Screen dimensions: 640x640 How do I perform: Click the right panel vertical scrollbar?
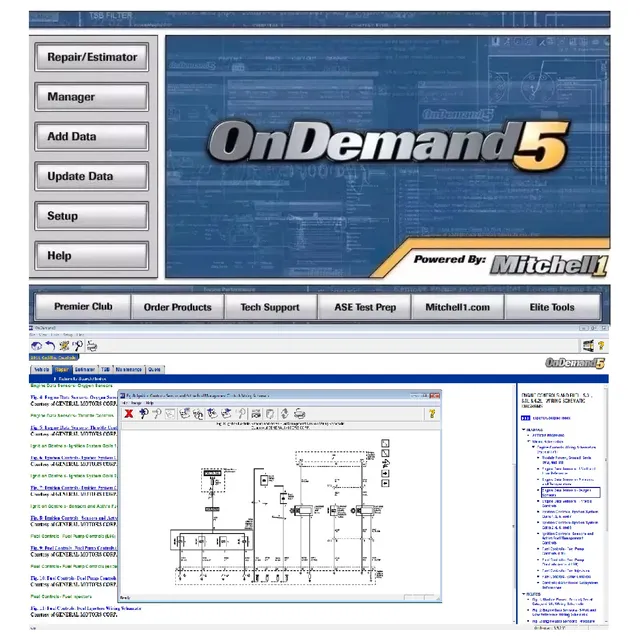606,504
